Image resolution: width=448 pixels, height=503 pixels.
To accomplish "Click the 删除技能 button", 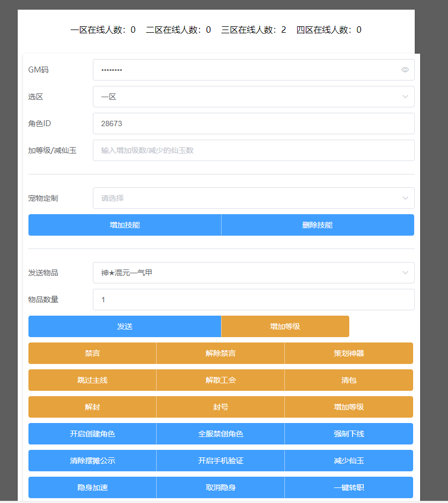I will (317, 225).
